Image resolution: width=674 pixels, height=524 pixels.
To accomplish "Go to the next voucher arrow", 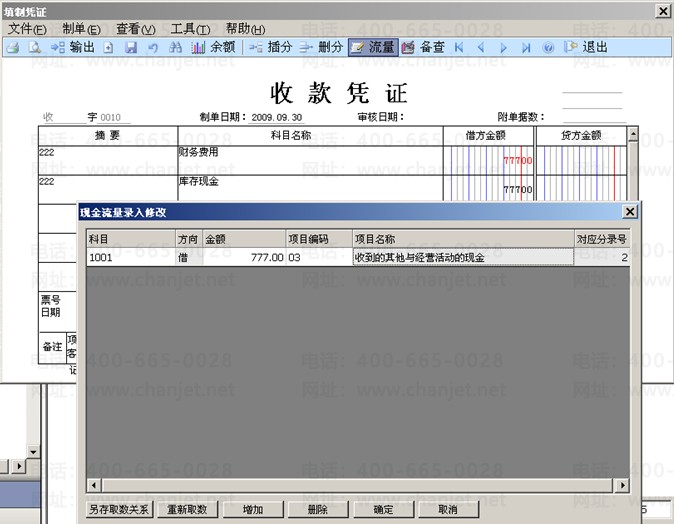I will [503, 48].
